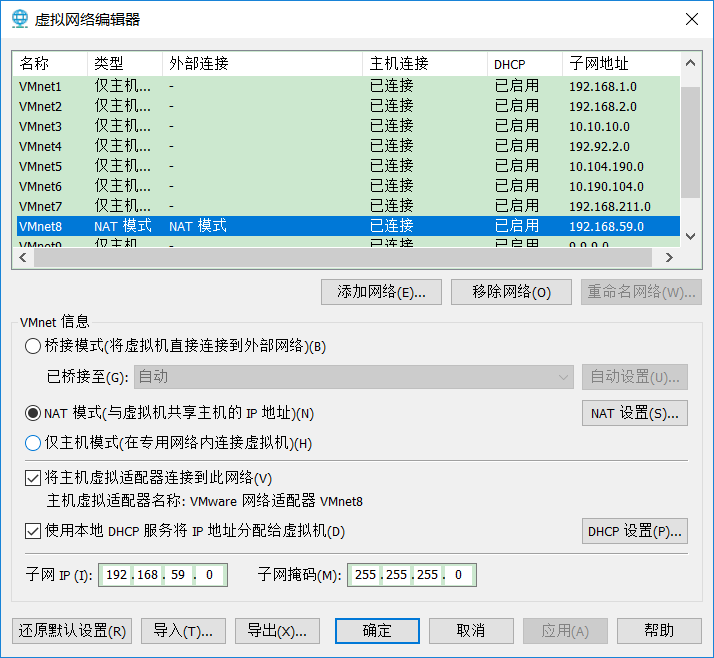
Task: Sort by DHCP column header
Action: click(525, 64)
